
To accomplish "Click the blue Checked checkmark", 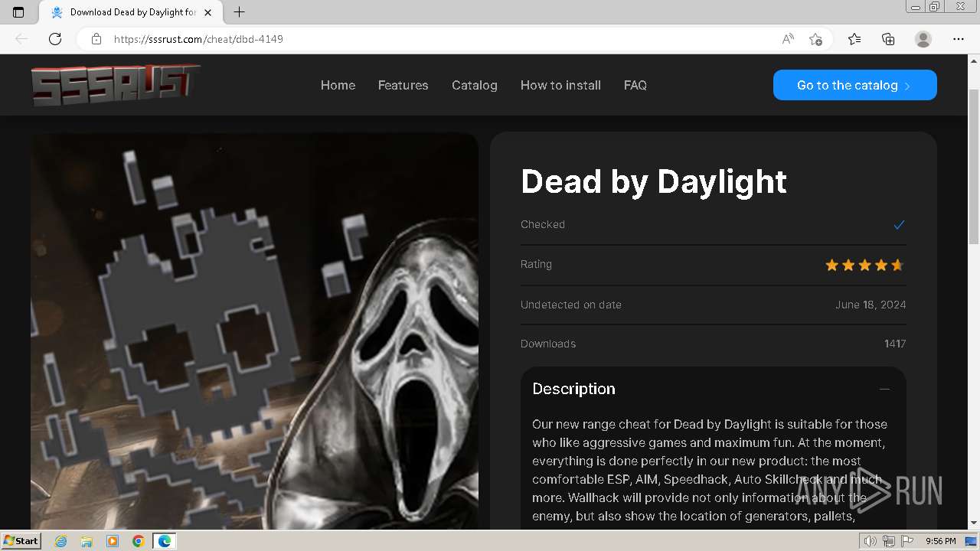I will point(899,224).
